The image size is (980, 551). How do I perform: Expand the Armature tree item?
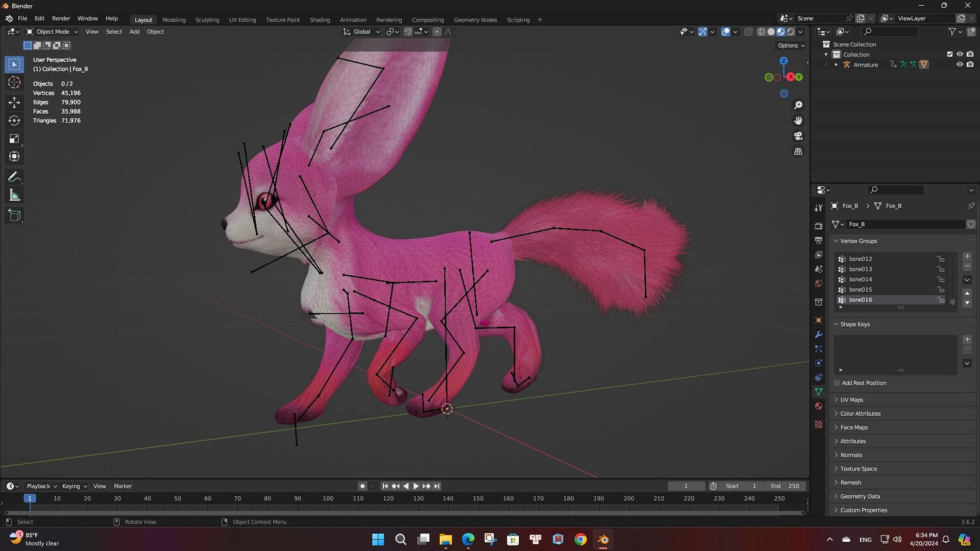(x=836, y=65)
